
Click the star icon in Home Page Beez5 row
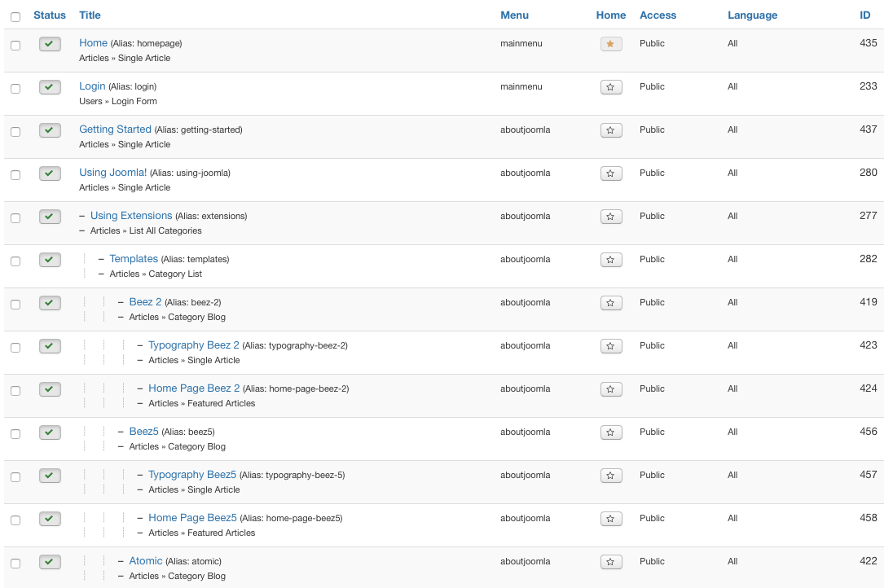point(610,519)
